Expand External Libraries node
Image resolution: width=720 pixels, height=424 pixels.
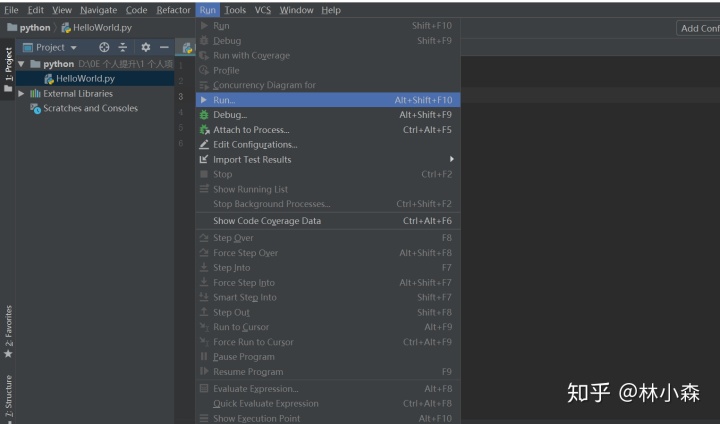[21, 94]
